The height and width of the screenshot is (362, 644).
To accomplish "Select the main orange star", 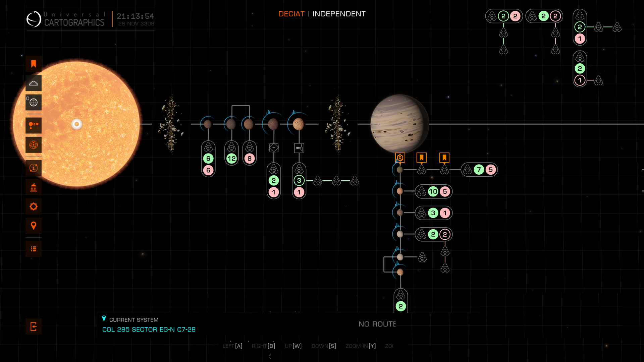I will [x=76, y=124].
